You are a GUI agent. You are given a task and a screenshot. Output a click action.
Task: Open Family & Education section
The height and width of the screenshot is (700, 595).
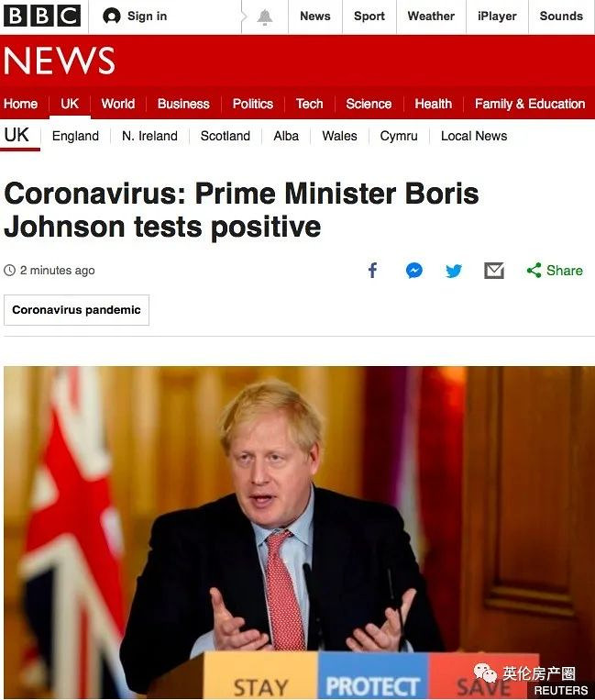(x=530, y=104)
